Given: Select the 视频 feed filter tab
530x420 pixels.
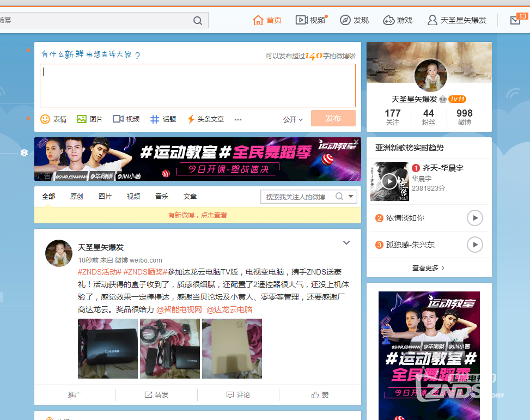Looking at the screenshot, I should 133,197.
